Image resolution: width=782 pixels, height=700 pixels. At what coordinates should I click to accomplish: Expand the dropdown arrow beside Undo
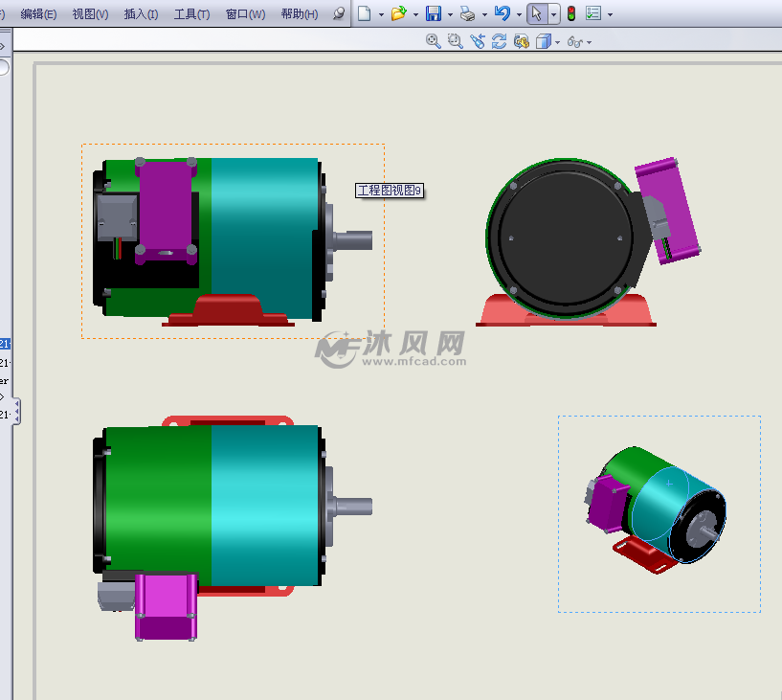pos(519,14)
